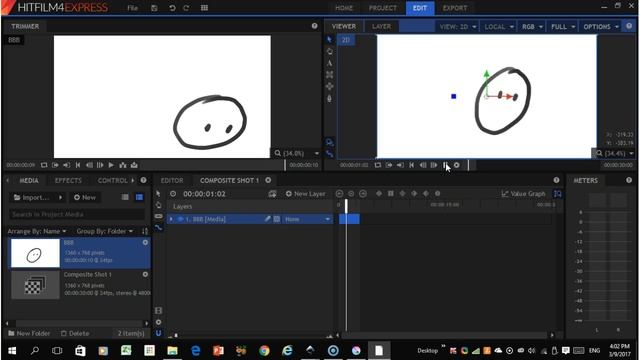Open the View: 2D dropdown
The width and height of the screenshot is (640, 360).
coord(458,27)
